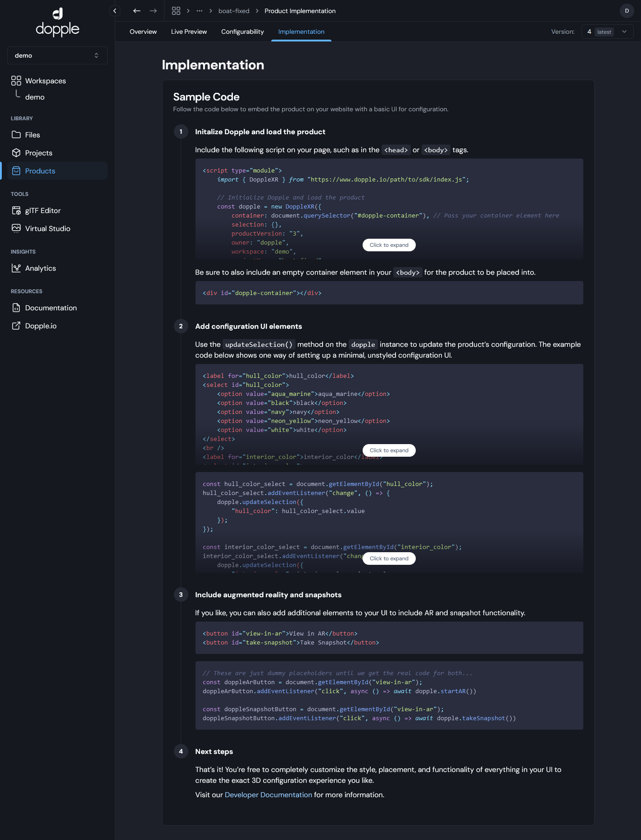The height and width of the screenshot is (840, 641).
Task: Open the Files library icon
Action: (16, 135)
